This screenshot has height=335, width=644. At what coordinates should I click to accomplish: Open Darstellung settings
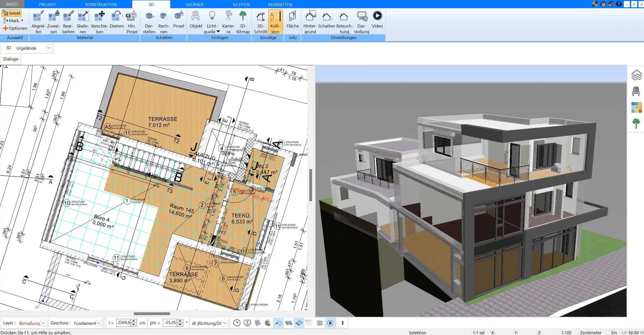point(361,22)
